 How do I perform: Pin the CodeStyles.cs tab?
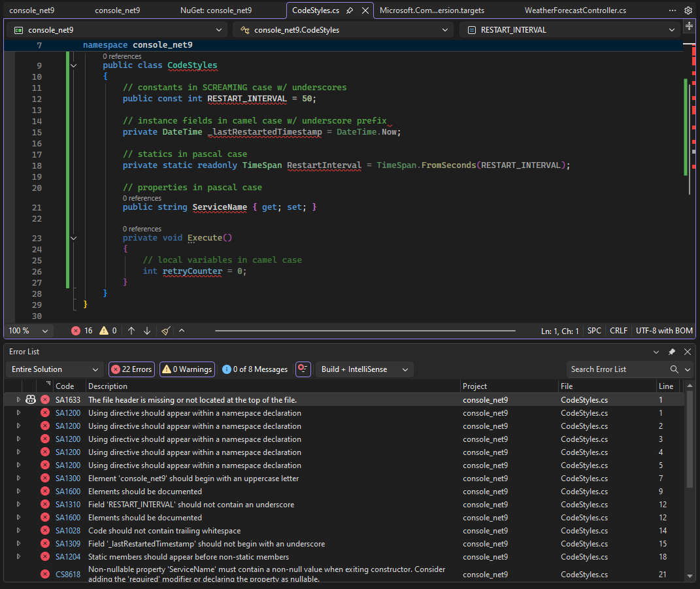pos(350,10)
